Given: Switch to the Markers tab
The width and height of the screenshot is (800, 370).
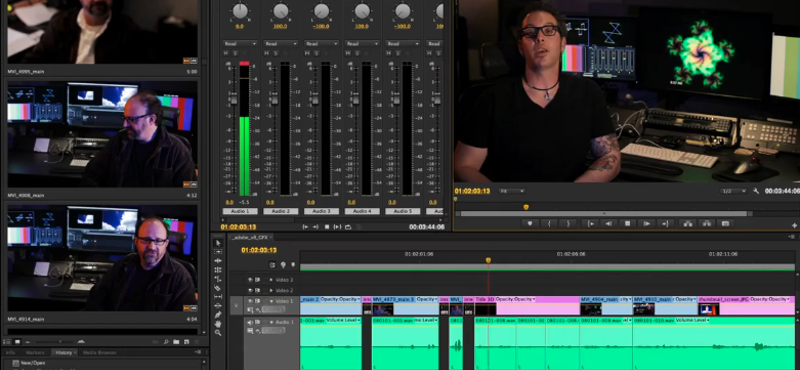Looking at the screenshot, I should point(35,352).
